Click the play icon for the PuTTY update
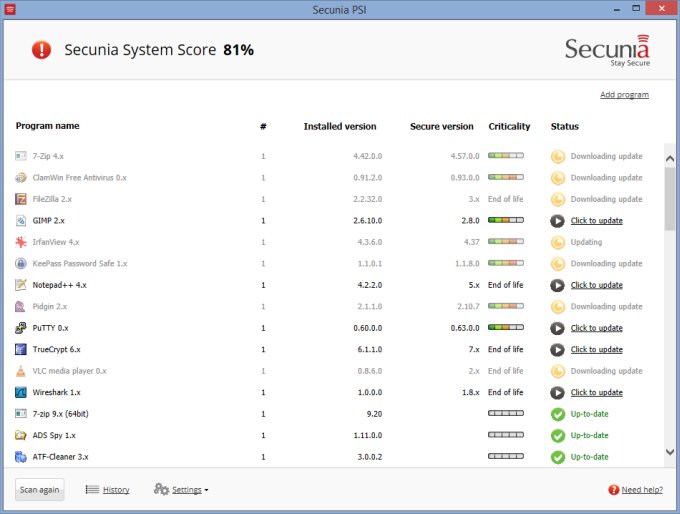This screenshot has width=680, height=514. click(558, 328)
